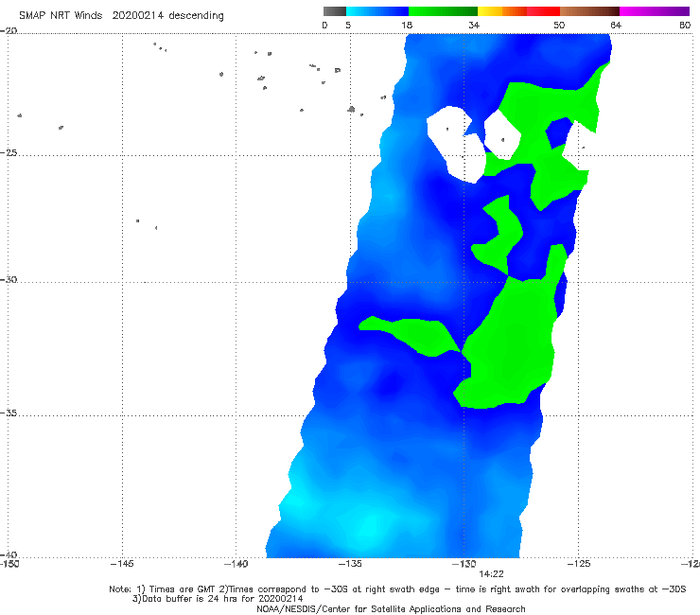Image resolution: width=700 pixels, height=615 pixels.
Task: Click the latitude label '-30'
Action: click(9, 279)
